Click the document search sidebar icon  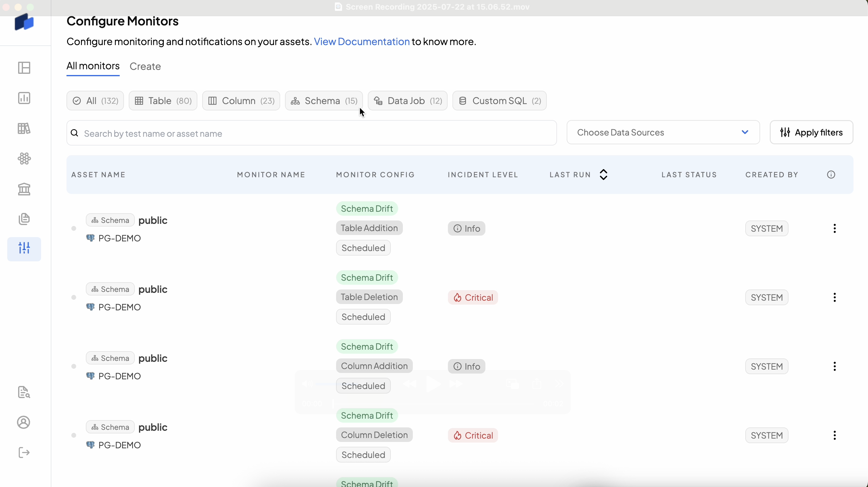(24, 392)
